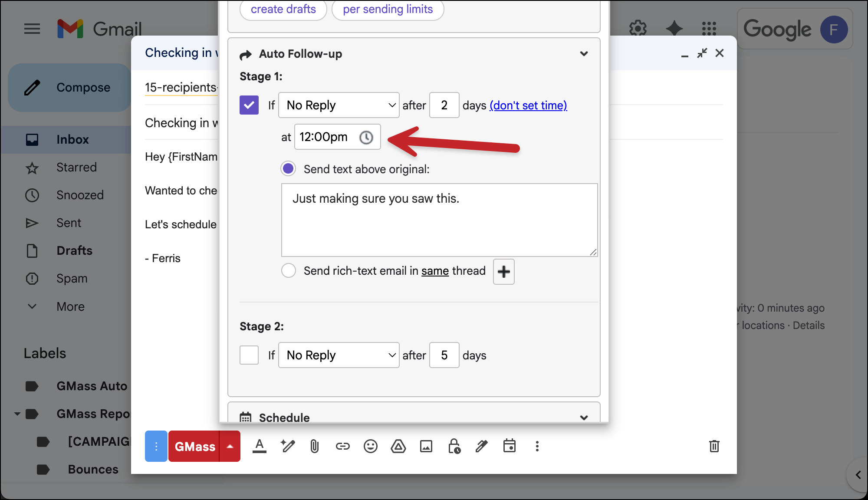Click the insert photo icon
Image resolution: width=868 pixels, height=500 pixels.
tap(426, 446)
